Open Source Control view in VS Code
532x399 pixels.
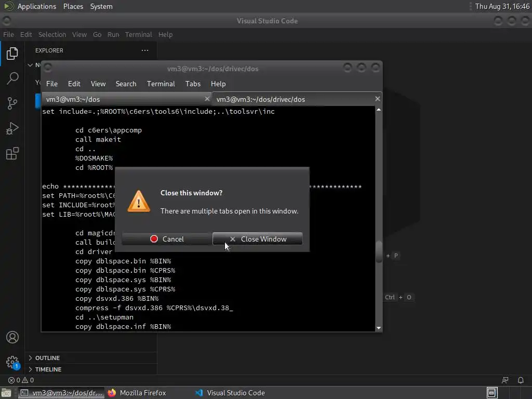point(12,103)
